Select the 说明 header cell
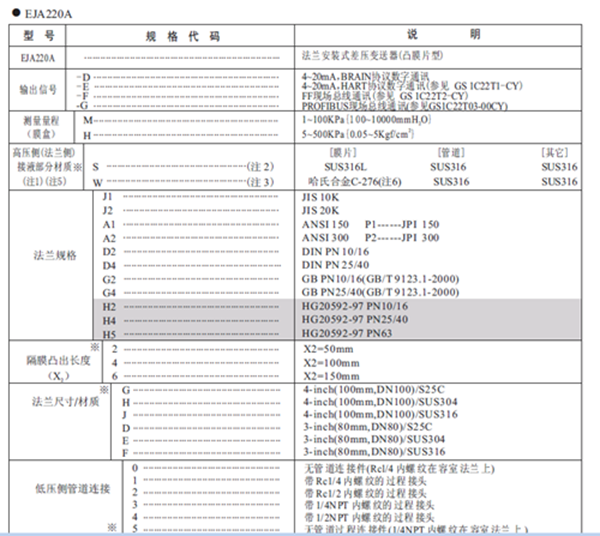The height and width of the screenshot is (536, 600). click(x=438, y=35)
